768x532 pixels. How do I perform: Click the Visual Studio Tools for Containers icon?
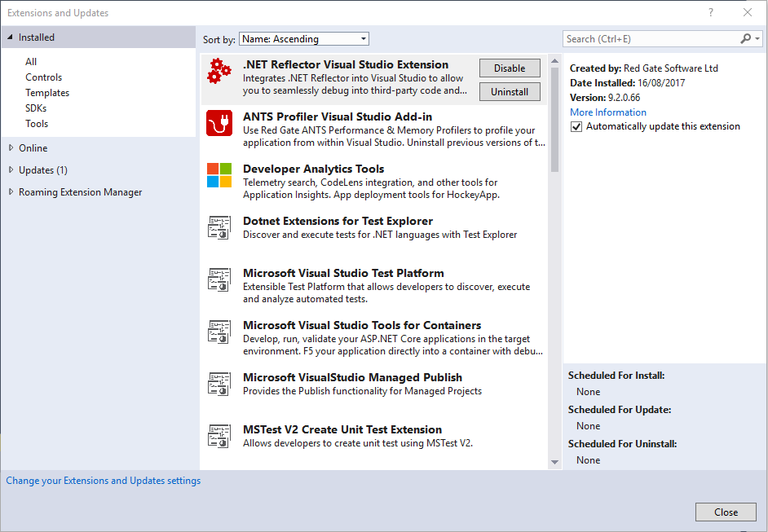pyautogui.click(x=218, y=332)
